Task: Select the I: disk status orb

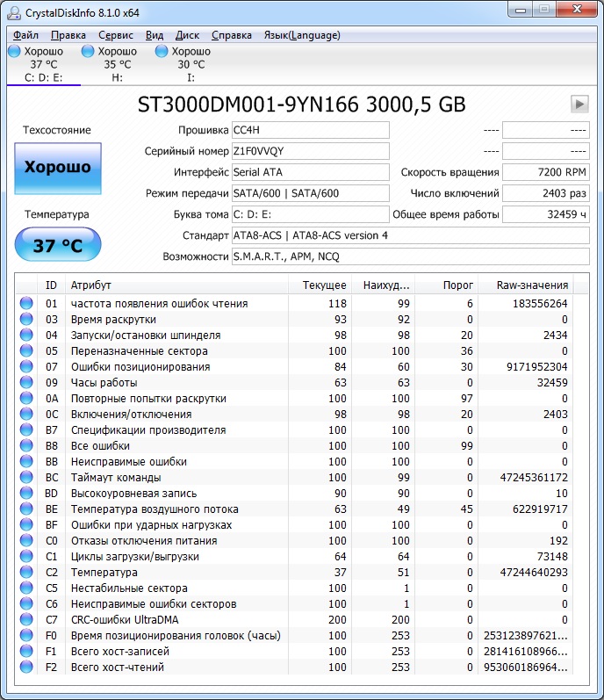Action: click(162, 52)
